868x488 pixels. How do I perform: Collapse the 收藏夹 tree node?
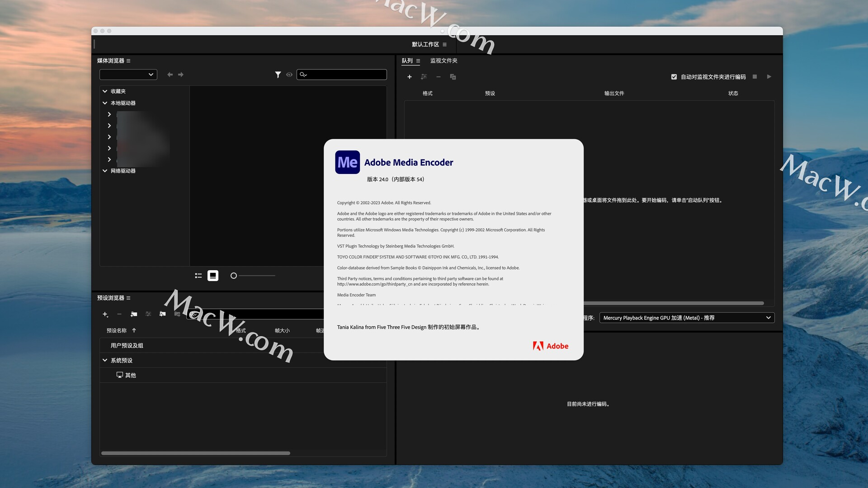click(x=105, y=91)
